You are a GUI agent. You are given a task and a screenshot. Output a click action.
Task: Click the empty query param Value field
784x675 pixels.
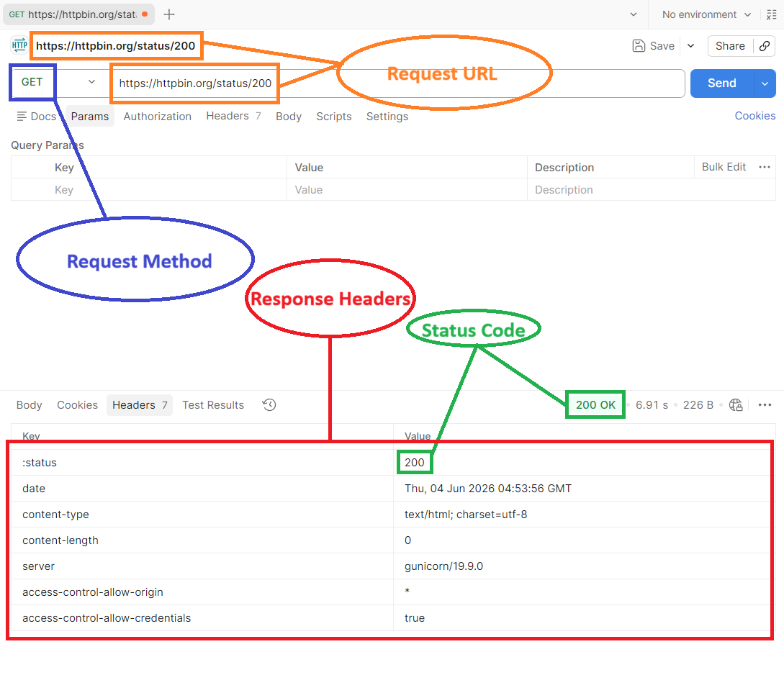tap(407, 190)
